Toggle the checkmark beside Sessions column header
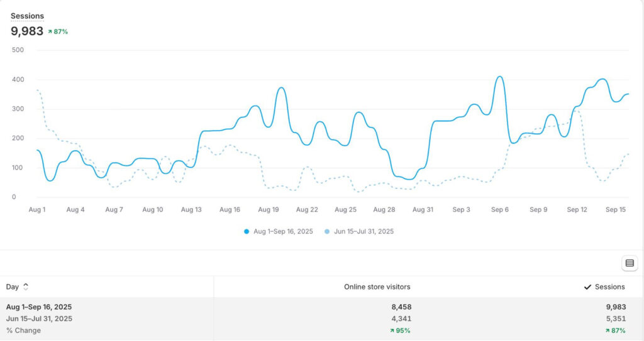The image size is (644, 341). (588, 287)
